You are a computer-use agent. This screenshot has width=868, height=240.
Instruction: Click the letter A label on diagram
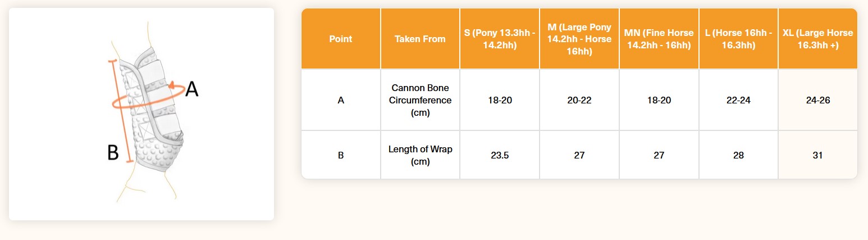pyautogui.click(x=192, y=89)
